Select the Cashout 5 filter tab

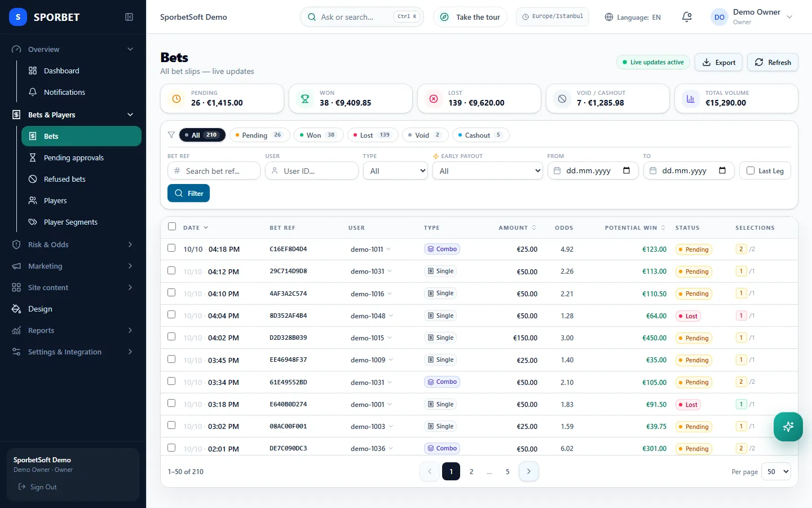[x=480, y=135]
